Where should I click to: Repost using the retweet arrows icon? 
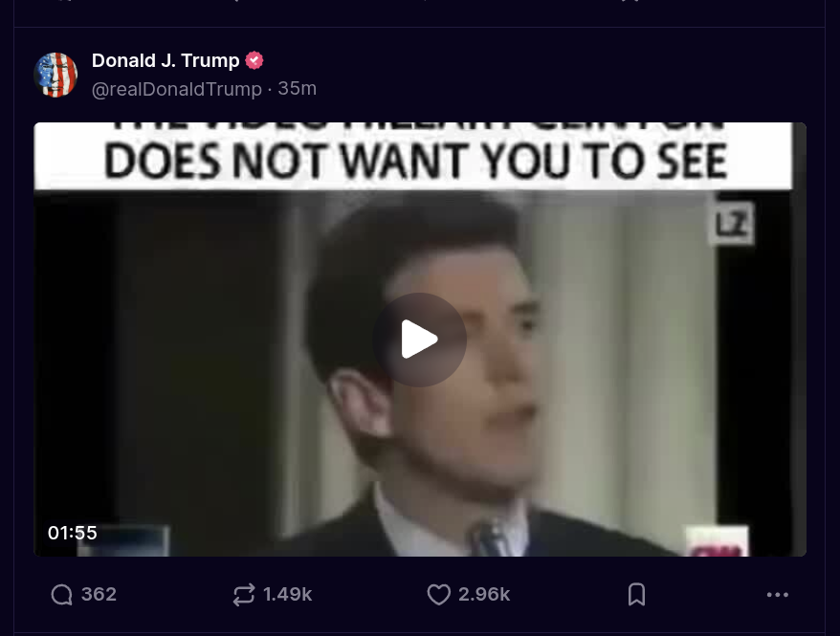coord(244,594)
